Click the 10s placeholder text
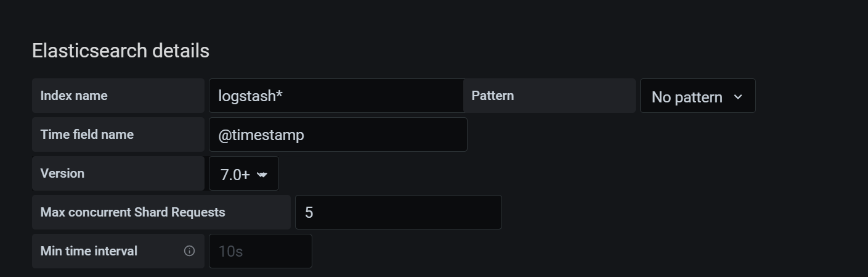 230,252
